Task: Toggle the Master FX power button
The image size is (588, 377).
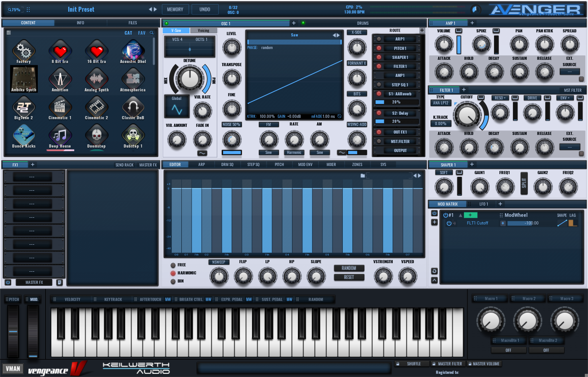Action: click(x=8, y=283)
